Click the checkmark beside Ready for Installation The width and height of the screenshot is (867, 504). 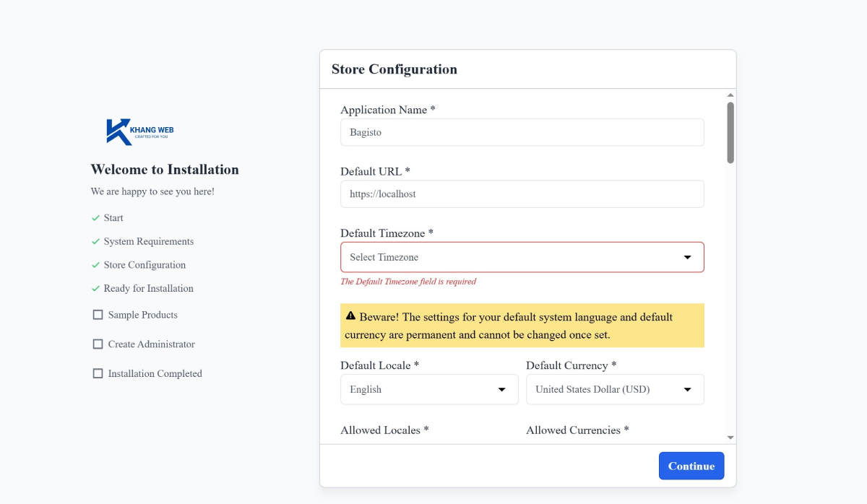pyautogui.click(x=95, y=288)
